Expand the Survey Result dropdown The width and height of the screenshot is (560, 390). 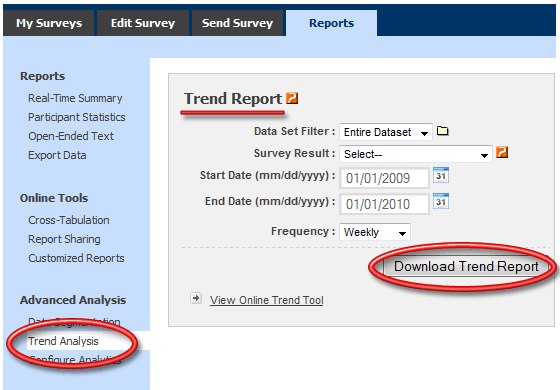point(416,154)
